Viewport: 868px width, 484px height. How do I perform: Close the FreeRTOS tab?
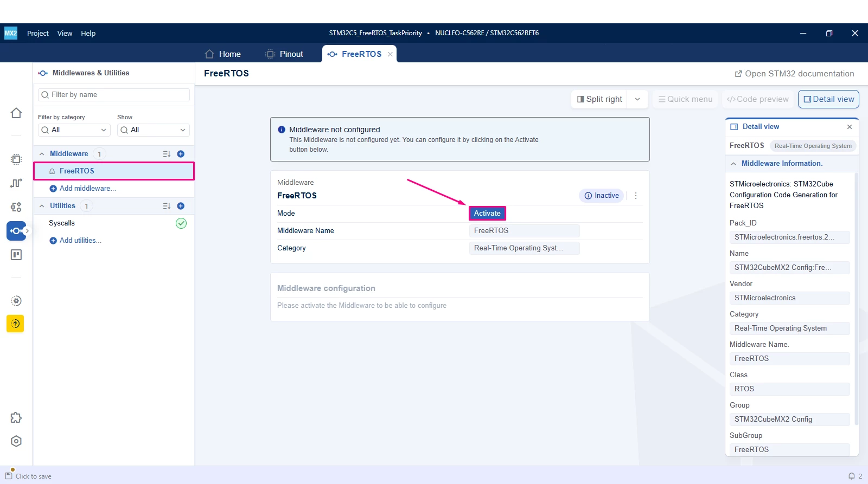tap(390, 54)
